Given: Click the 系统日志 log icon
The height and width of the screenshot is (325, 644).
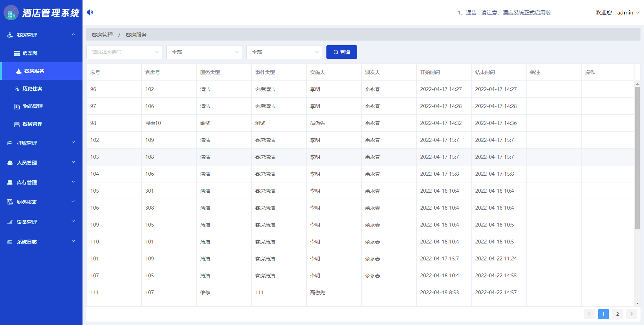Looking at the screenshot, I should coord(10,242).
